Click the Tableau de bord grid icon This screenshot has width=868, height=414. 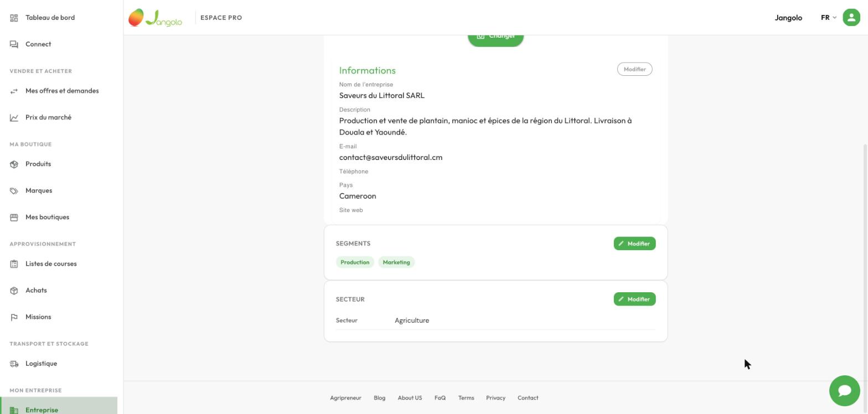pyautogui.click(x=14, y=18)
